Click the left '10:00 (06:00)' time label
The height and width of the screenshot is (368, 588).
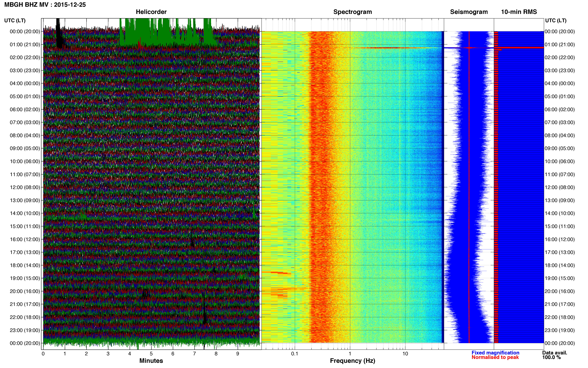[25, 161]
